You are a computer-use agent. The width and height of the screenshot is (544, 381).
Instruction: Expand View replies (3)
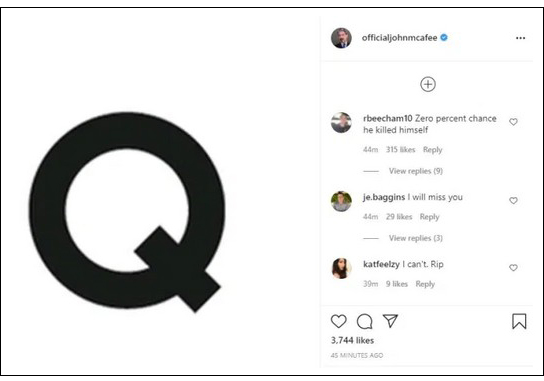[x=416, y=238]
